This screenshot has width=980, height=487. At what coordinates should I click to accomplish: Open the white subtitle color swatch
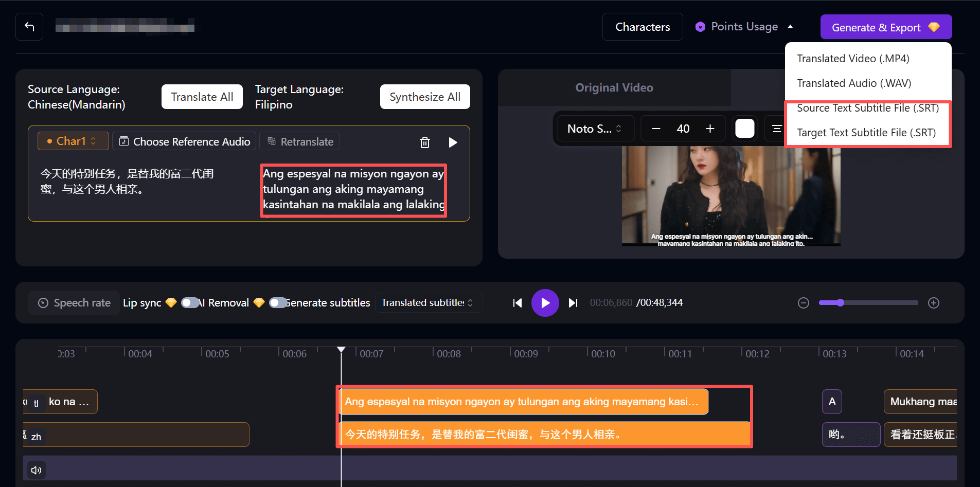point(744,129)
